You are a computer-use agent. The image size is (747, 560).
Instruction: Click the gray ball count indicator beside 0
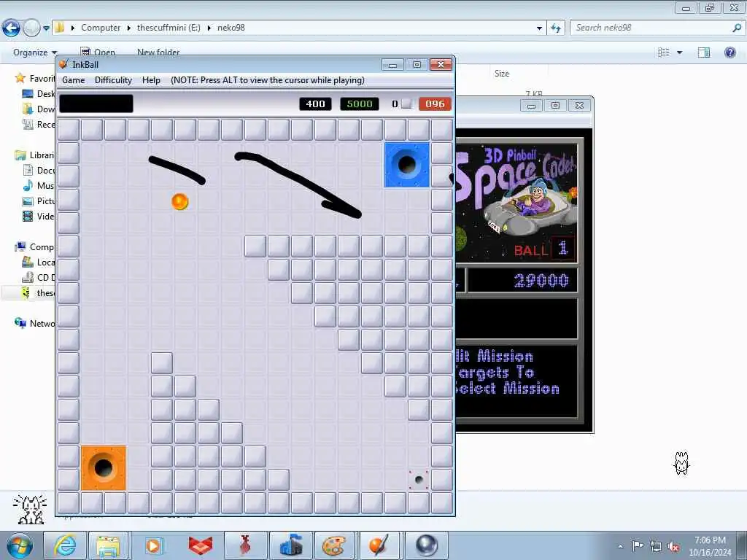[406, 104]
